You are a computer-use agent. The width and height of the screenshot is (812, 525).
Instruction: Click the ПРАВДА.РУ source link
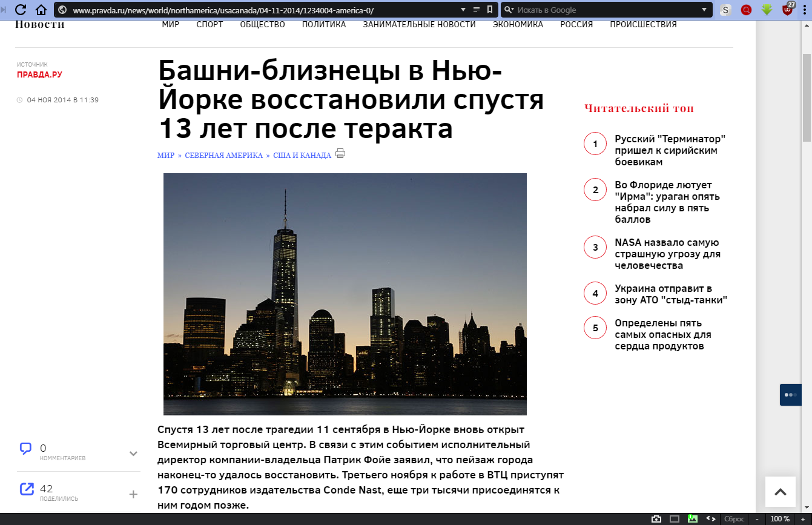click(x=39, y=74)
